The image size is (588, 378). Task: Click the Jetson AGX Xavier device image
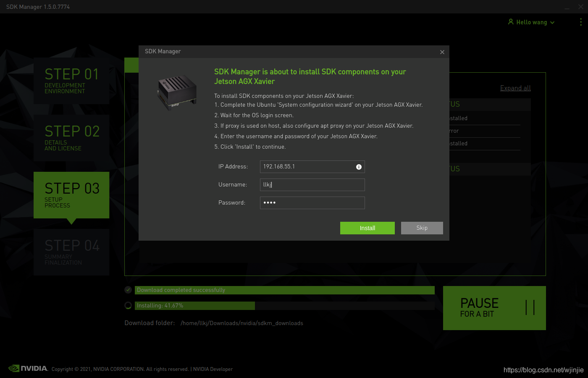coord(176,92)
